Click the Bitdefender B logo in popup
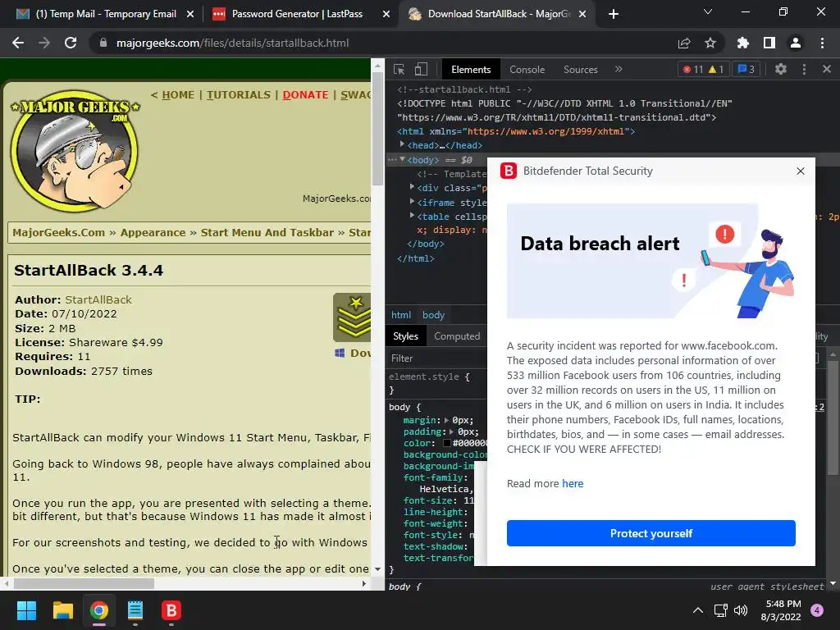The image size is (840, 630). click(509, 171)
